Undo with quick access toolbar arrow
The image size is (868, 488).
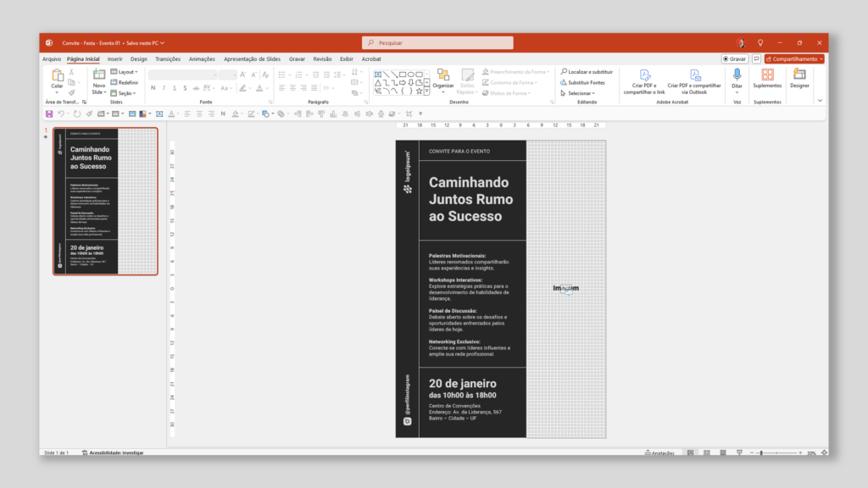pyautogui.click(x=61, y=114)
